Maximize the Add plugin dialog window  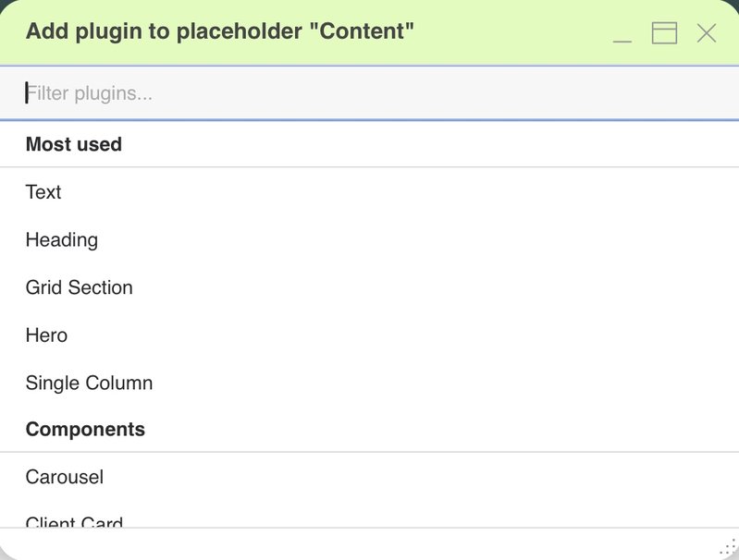(664, 33)
